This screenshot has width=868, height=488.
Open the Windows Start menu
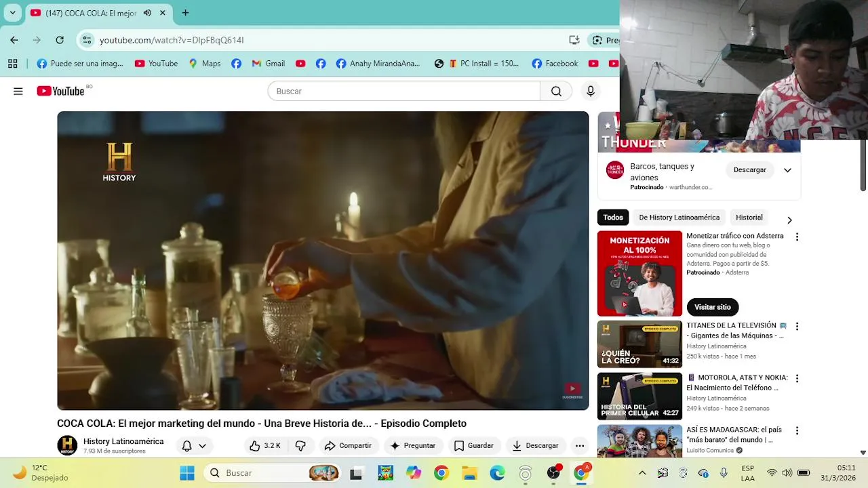[x=187, y=473]
